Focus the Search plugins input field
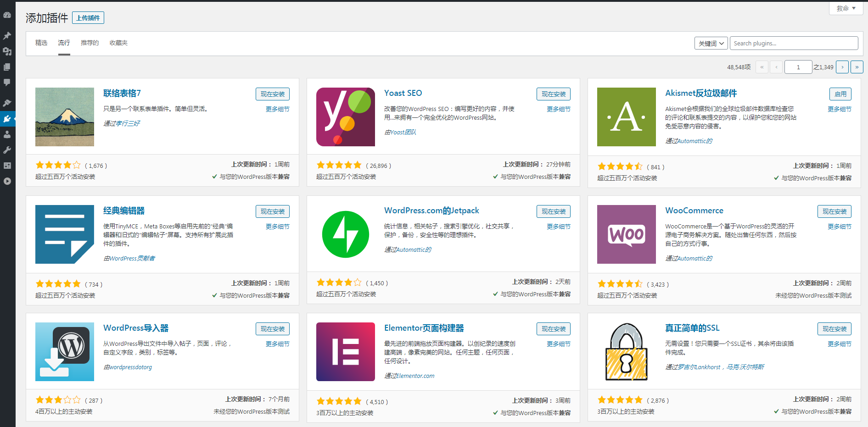This screenshot has height=427, width=868. point(794,43)
